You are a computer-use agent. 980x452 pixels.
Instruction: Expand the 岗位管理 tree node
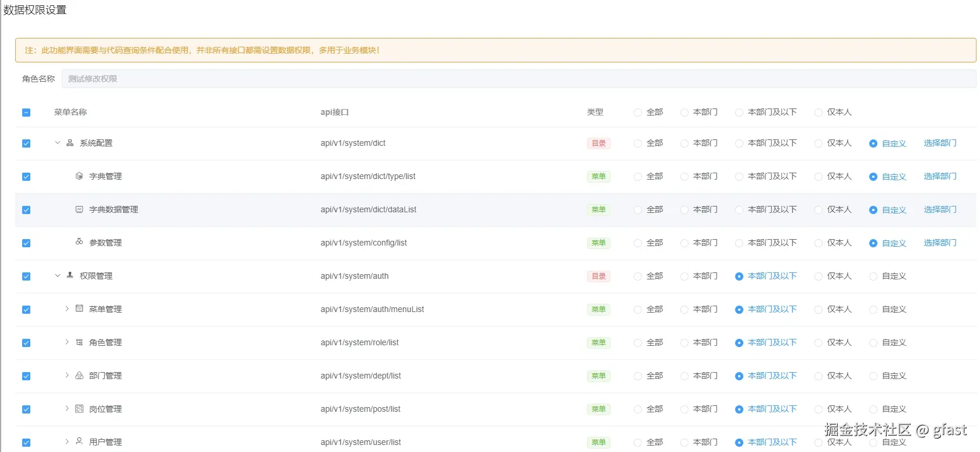pyautogui.click(x=67, y=408)
